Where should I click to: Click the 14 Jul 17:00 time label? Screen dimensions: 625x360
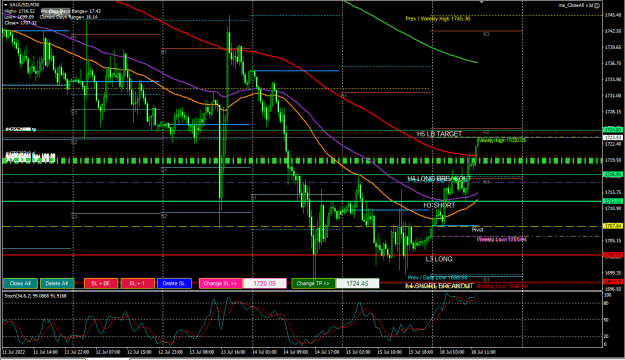coord(326,352)
